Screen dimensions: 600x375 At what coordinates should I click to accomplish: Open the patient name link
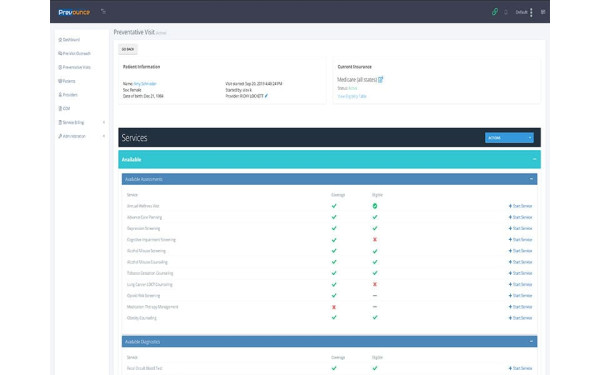tap(145, 84)
